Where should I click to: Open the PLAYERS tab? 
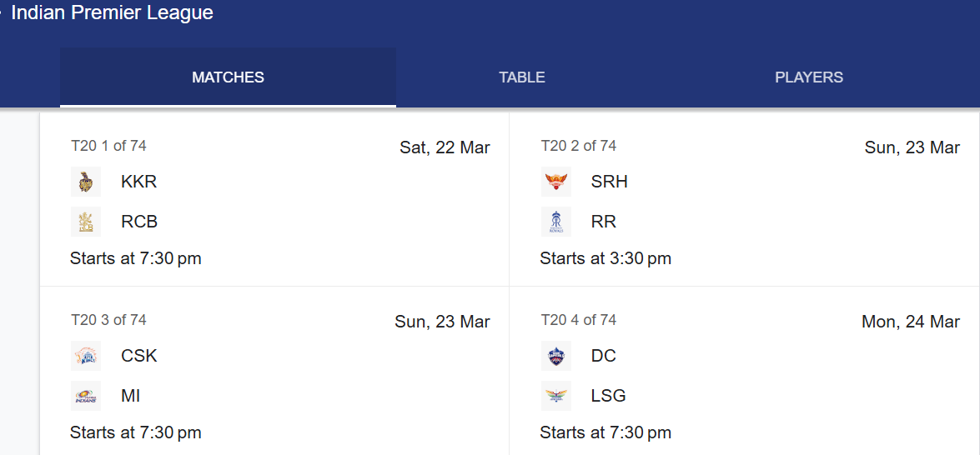[809, 77]
